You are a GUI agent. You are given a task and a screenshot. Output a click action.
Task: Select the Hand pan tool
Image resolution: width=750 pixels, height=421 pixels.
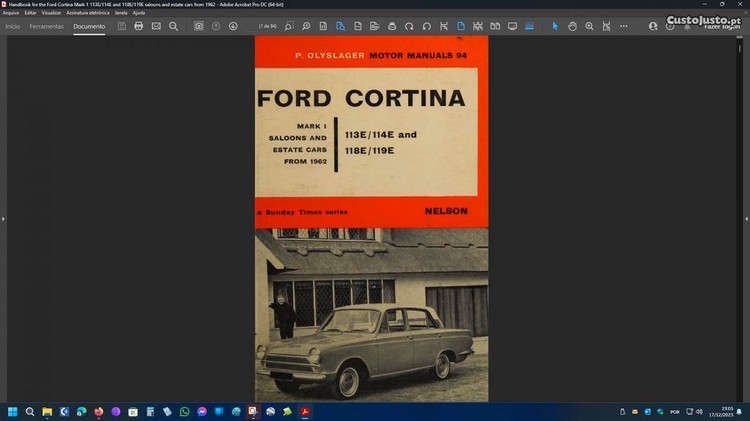(x=573, y=26)
